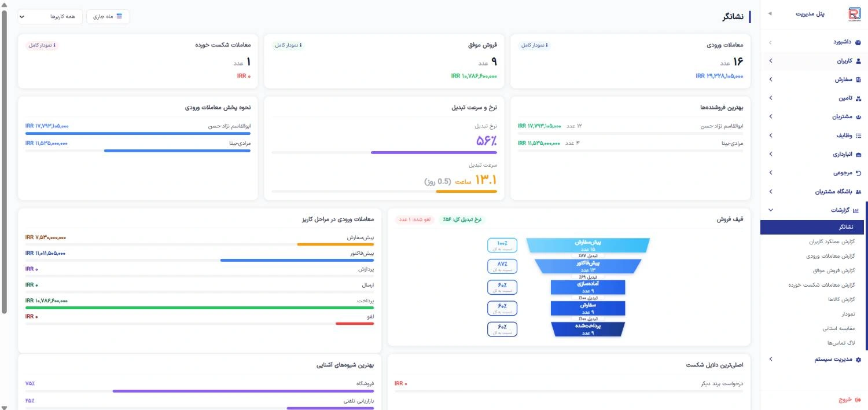This screenshot has width=868, height=410.
Task: Click the پیش‌سفارش funnel stage
Action: tap(584, 246)
